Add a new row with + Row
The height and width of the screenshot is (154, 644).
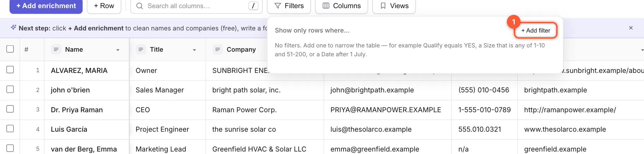104,6
